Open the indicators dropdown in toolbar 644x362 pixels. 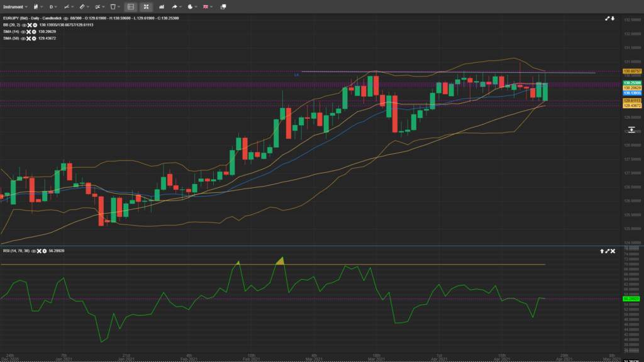(x=72, y=7)
